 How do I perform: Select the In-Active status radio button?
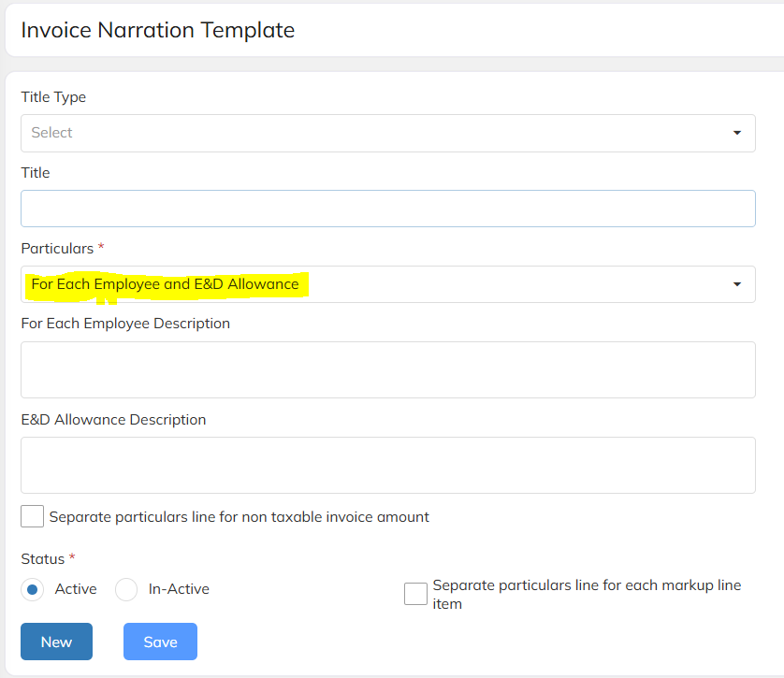(x=126, y=589)
